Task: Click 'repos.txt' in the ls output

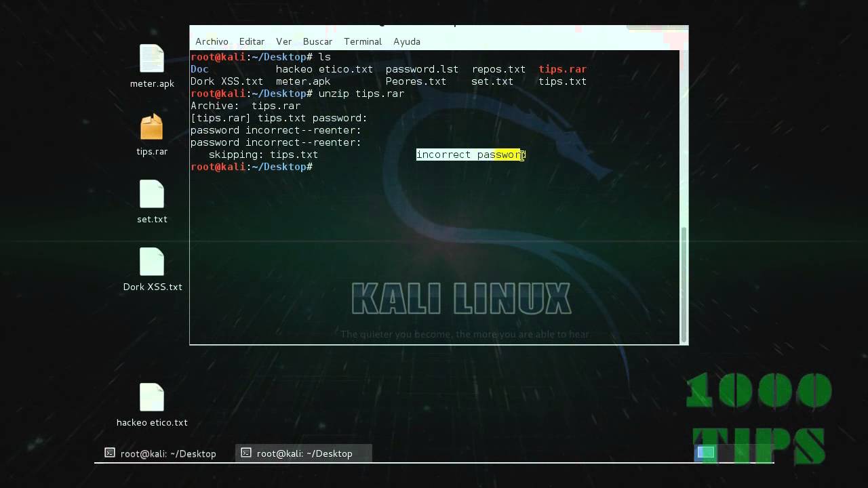Action: point(498,69)
